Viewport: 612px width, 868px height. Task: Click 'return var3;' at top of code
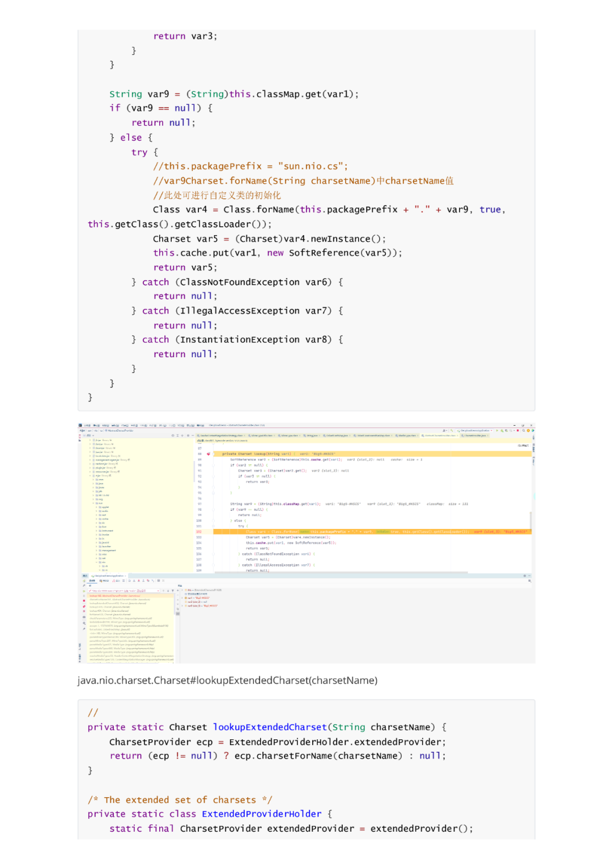(185, 36)
